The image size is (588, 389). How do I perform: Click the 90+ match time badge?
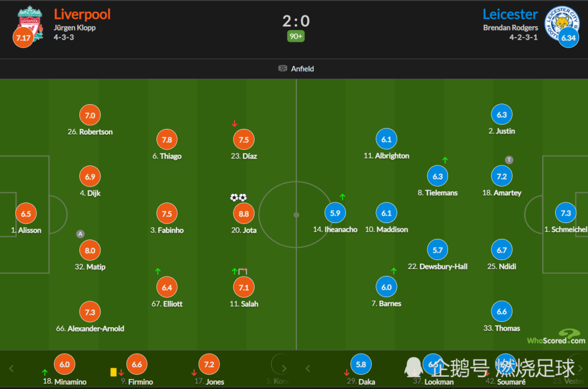296,36
